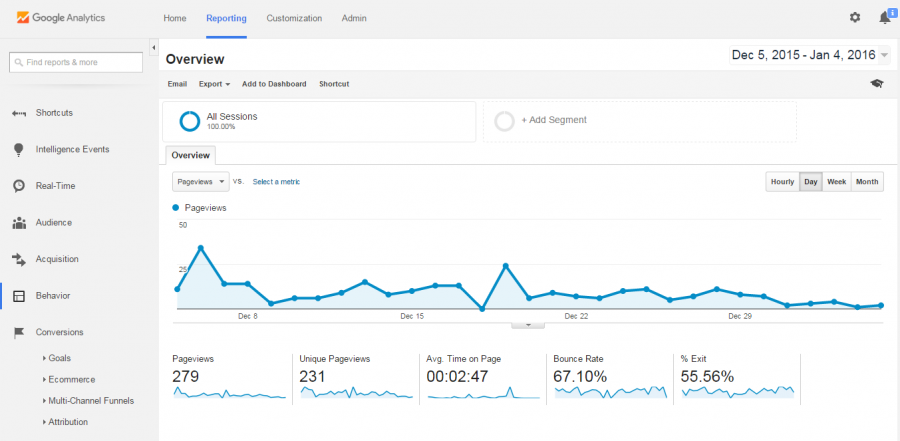Collapse the sidebar with the arrow
Screen dimensions: 900x441
click(153, 47)
